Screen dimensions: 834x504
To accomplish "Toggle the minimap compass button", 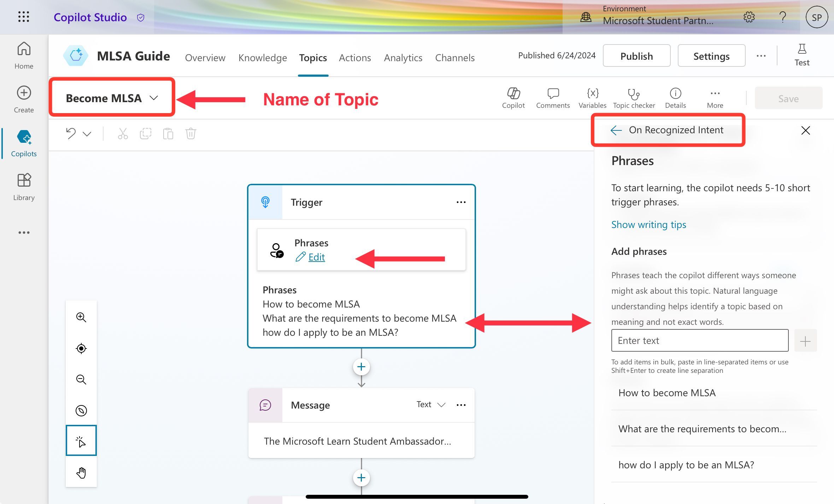I will tap(81, 410).
